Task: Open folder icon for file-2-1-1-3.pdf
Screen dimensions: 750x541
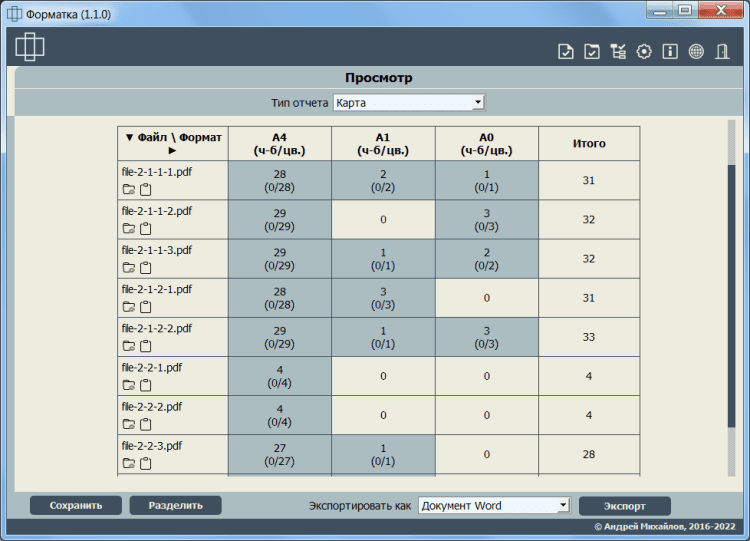Action: click(x=129, y=267)
